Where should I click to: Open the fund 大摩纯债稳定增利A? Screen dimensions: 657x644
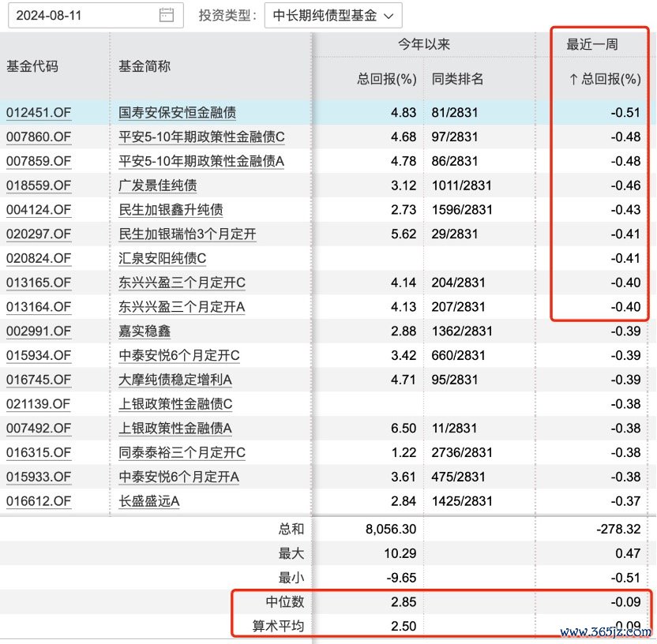[175, 380]
